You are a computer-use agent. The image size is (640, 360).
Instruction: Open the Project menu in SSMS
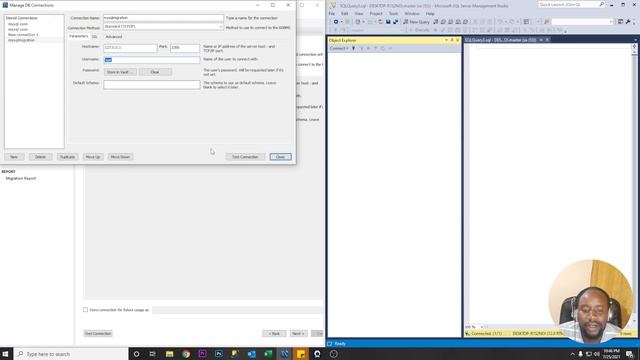[x=376, y=13]
